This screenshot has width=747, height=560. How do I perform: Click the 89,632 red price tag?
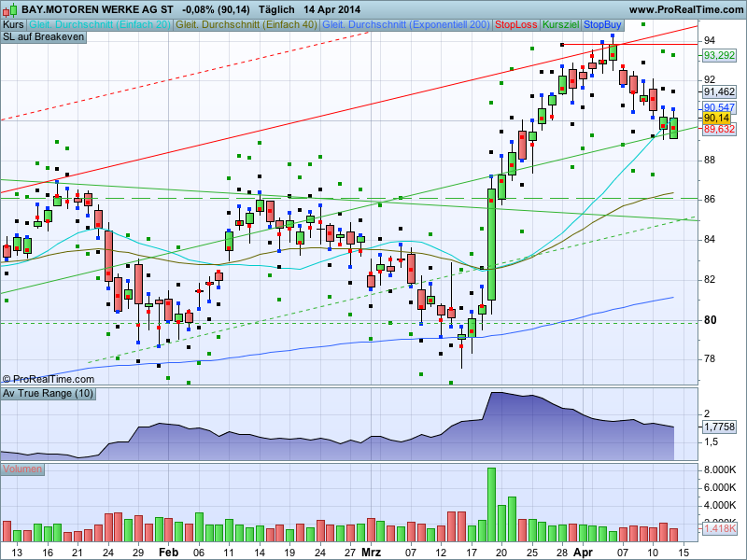click(x=719, y=129)
